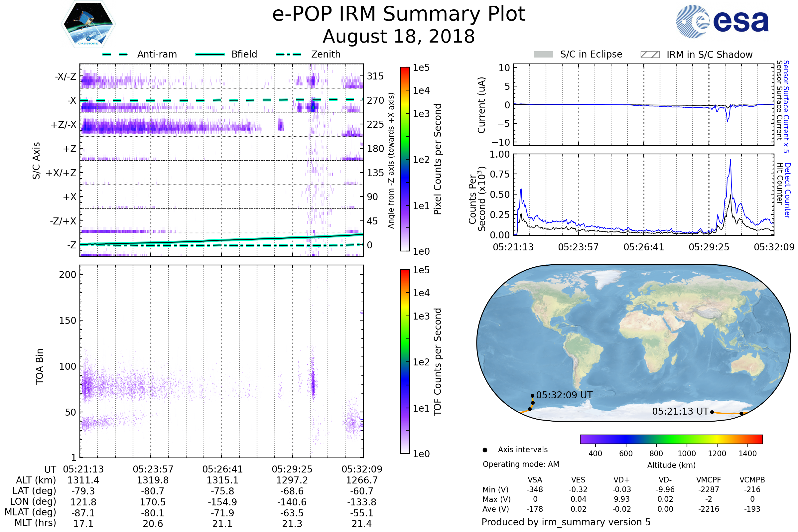Click the VSA column header in voltage table
Image resolution: width=798 pixels, height=532 pixels.
pos(535,480)
